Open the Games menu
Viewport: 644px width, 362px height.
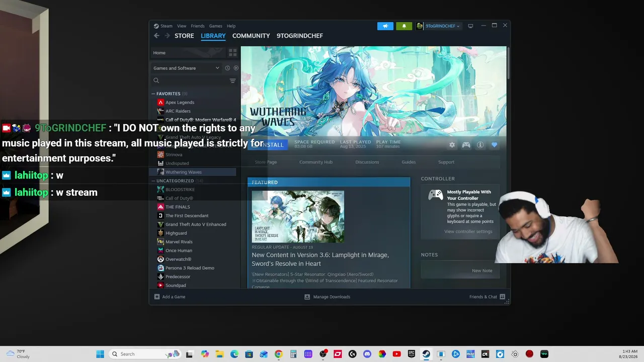pos(215,26)
